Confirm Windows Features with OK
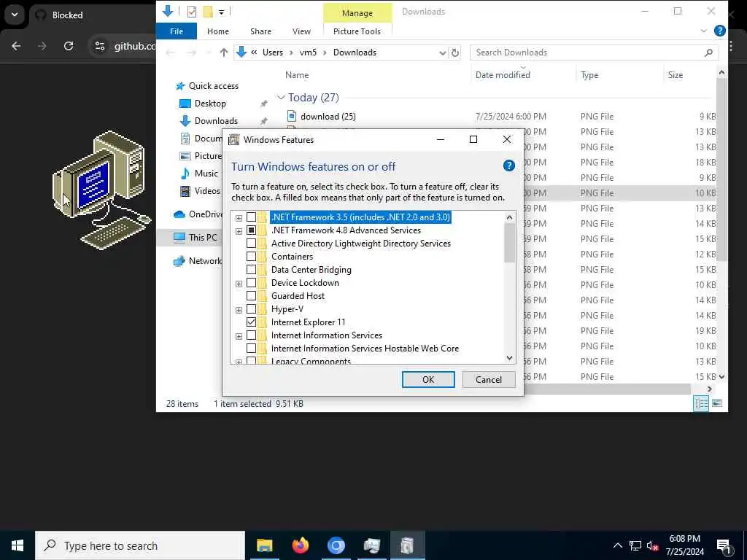Viewport: 747px width, 560px height. (x=428, y=379)
